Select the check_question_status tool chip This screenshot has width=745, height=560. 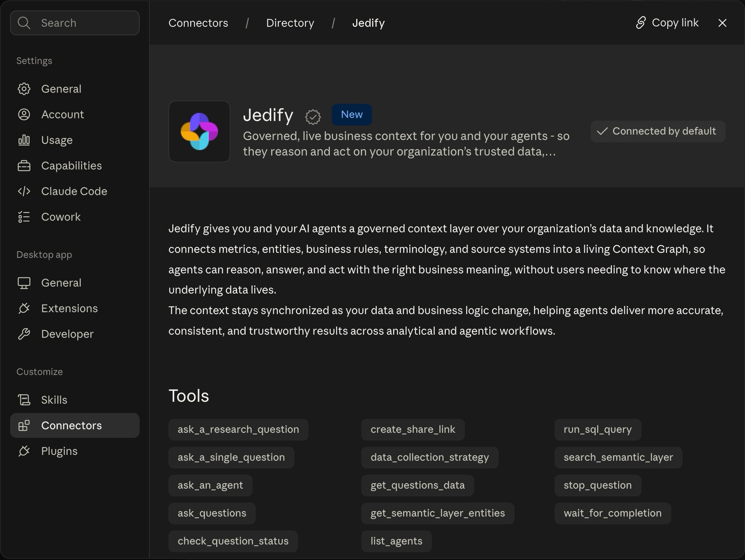[x=233, y=541]
